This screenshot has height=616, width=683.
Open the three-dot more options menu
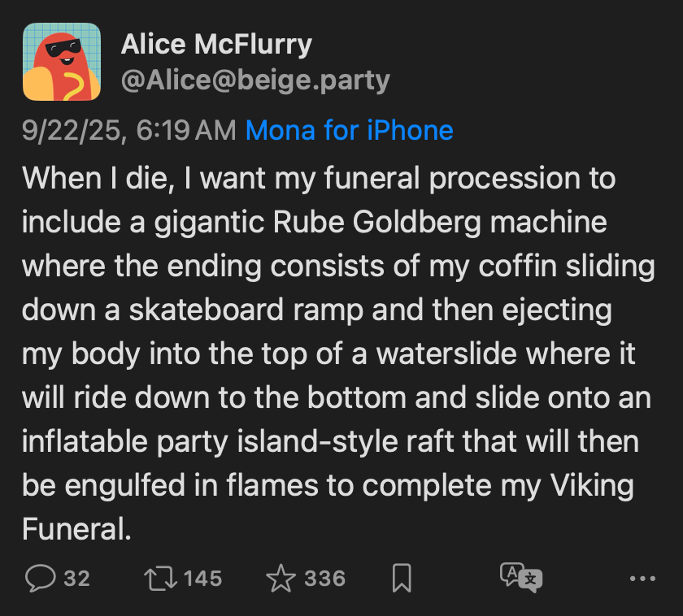pos(642,579)
